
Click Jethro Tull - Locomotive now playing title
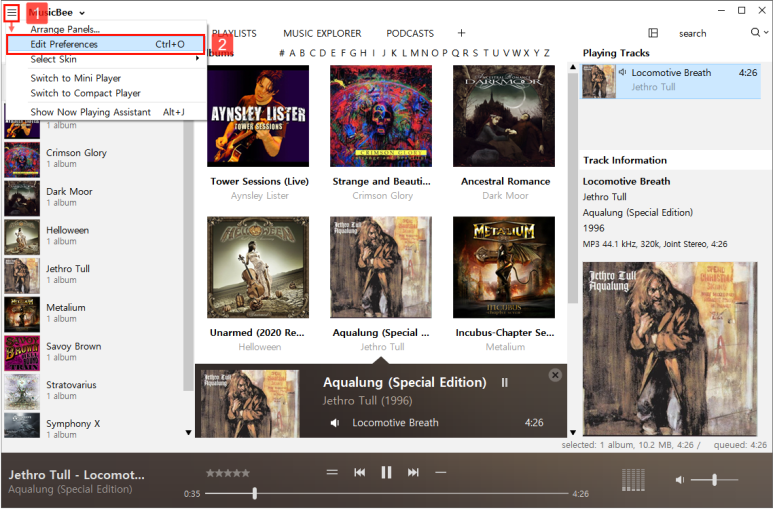point(76,475)
